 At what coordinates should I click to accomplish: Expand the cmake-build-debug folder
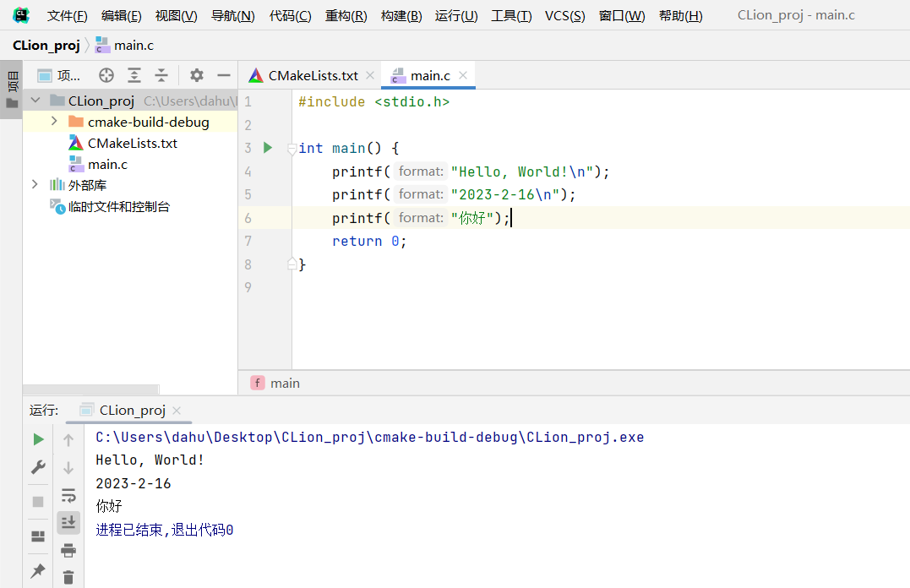54,122
